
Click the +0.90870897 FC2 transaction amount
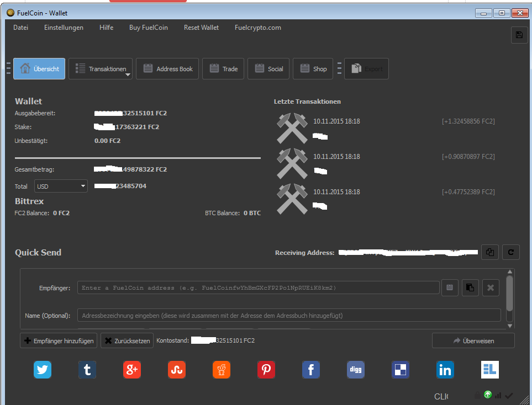click(x=468, y=156)
